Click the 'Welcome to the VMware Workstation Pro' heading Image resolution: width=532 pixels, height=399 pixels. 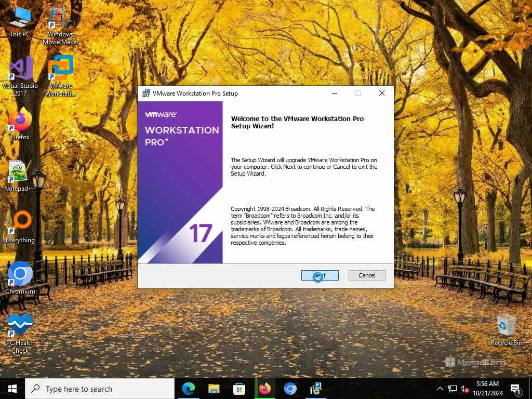[x=297, y=123]
